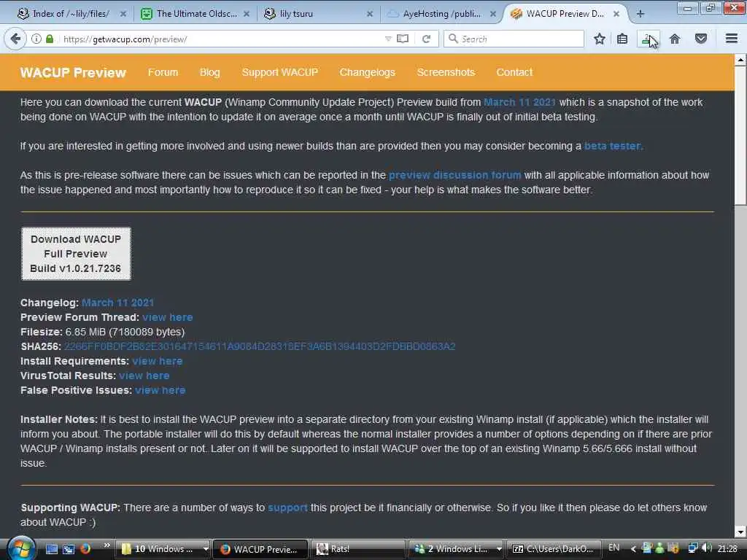
Task: Close the 'lily tsuru' tab
Action: pyautogui.click(x=370, y=14)
